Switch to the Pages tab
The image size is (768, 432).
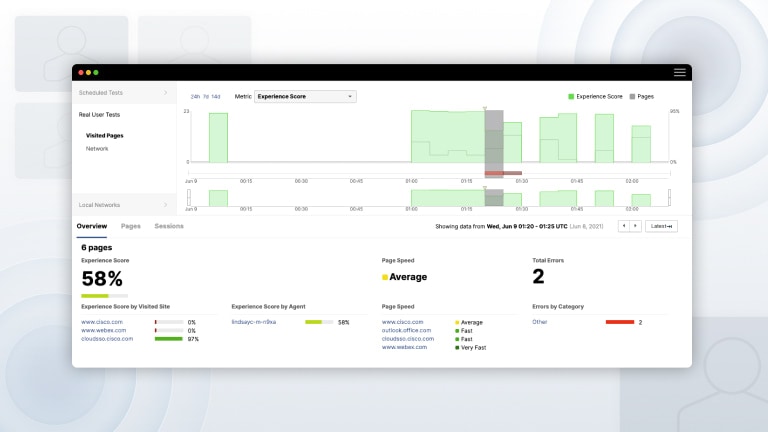[131, 226]
